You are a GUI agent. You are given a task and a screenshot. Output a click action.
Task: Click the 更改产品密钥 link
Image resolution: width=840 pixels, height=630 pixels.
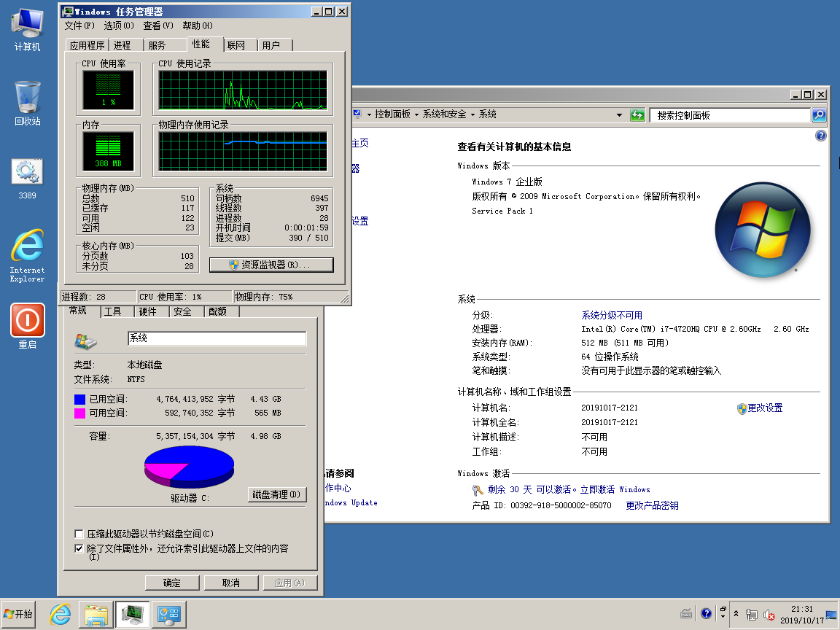(x=652, y=505)
